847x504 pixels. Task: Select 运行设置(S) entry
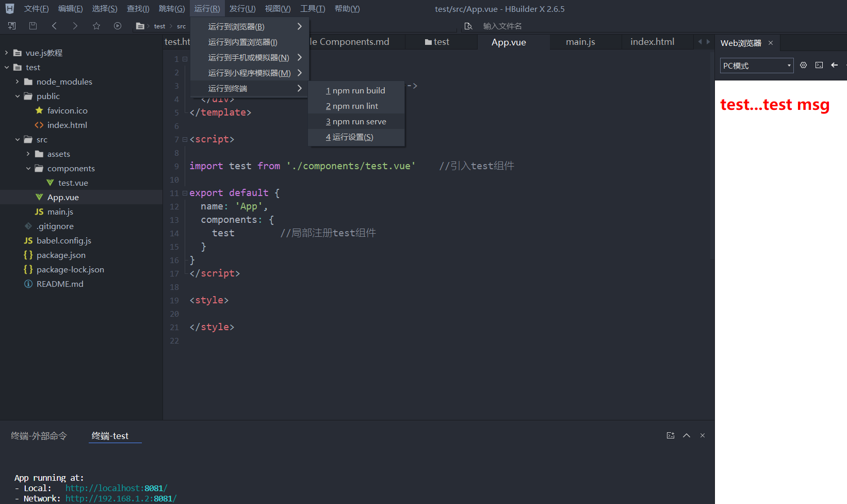point(356,137)
